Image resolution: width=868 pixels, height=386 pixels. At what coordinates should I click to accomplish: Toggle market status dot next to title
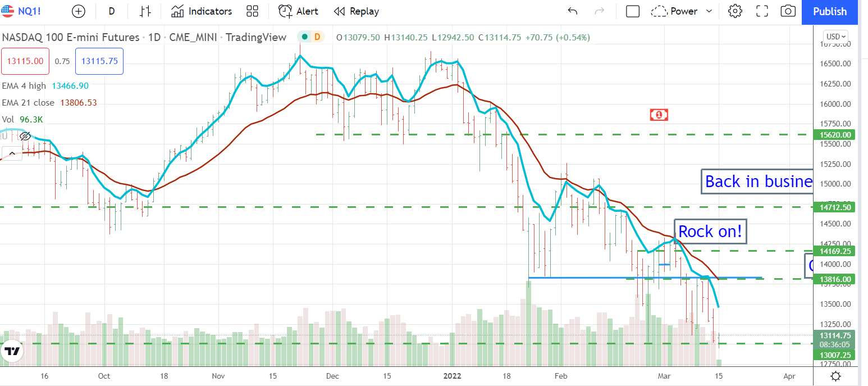[305, 37]
